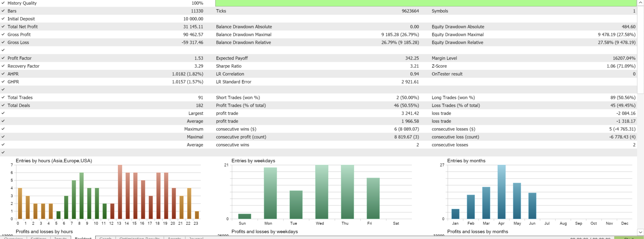Switch to the Backtest tab
The width and height of the screenshot is (644, 239).
[x=83, y=238]
